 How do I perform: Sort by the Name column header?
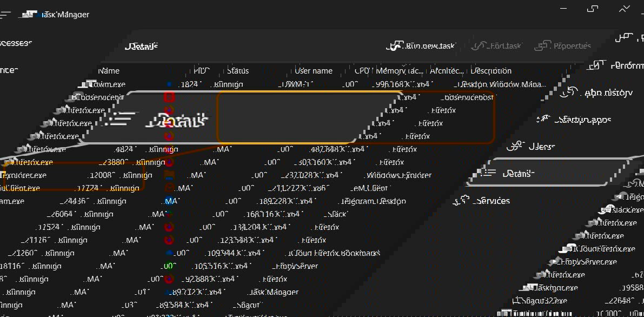click(109, 71)
